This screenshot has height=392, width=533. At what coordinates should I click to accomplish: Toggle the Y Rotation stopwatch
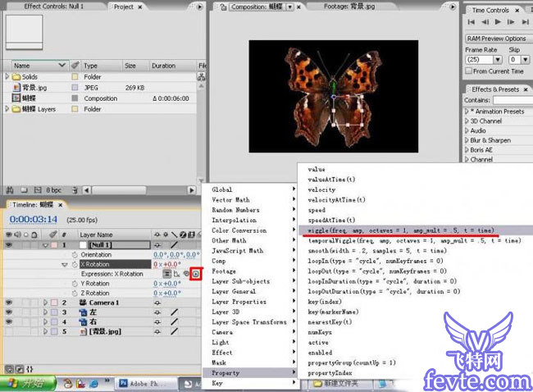coord(75,284)
